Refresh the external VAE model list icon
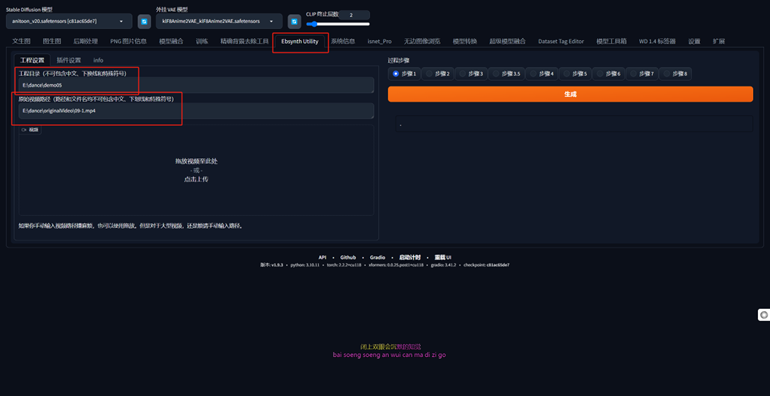This screenshot has width=770, height=396. click(x=294, y=21)
